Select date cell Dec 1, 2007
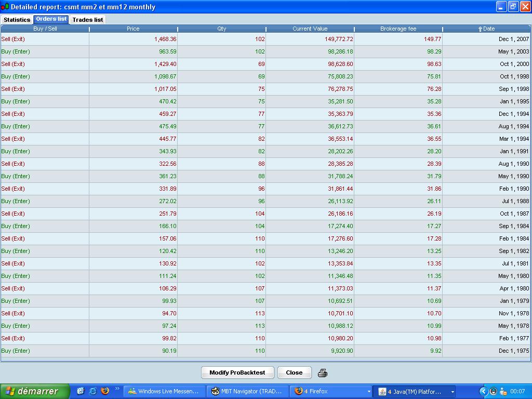This screenshot has width=532, height=399. click(486, 39)
